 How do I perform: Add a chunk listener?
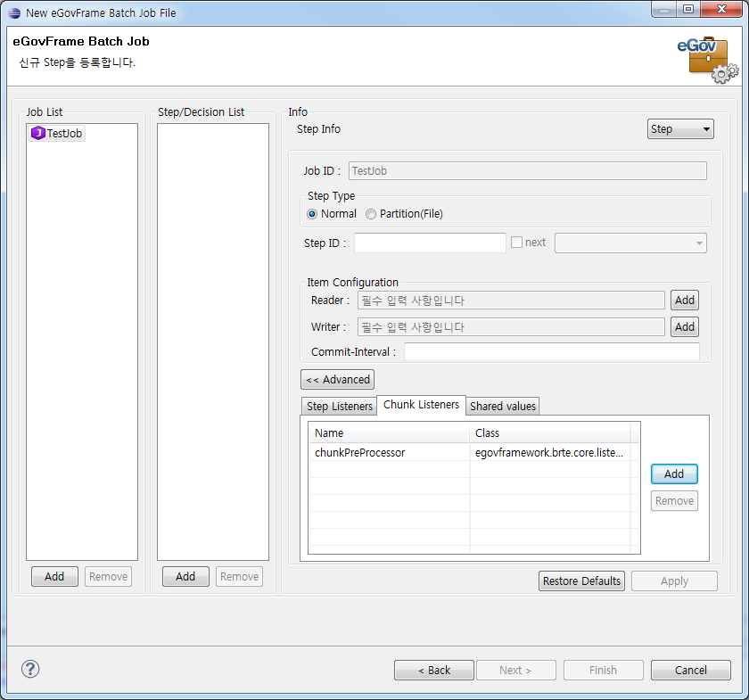point(674,474)
